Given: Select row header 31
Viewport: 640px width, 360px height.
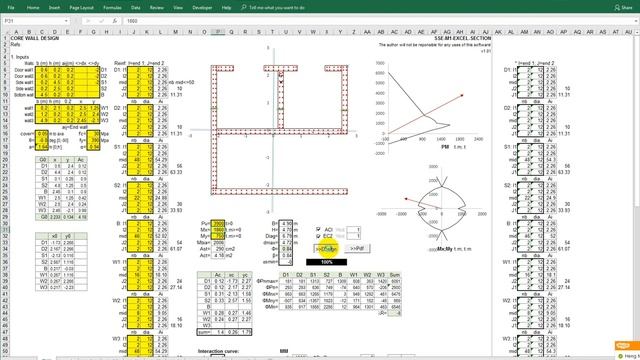Looking at the screenshot, I should pyautogui.click(x=5, y=230).
